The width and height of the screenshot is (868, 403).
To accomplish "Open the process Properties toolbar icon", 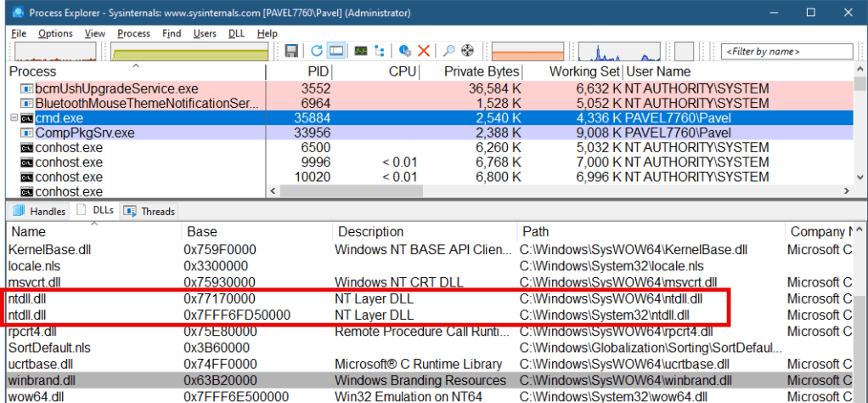I will [405, 51].
